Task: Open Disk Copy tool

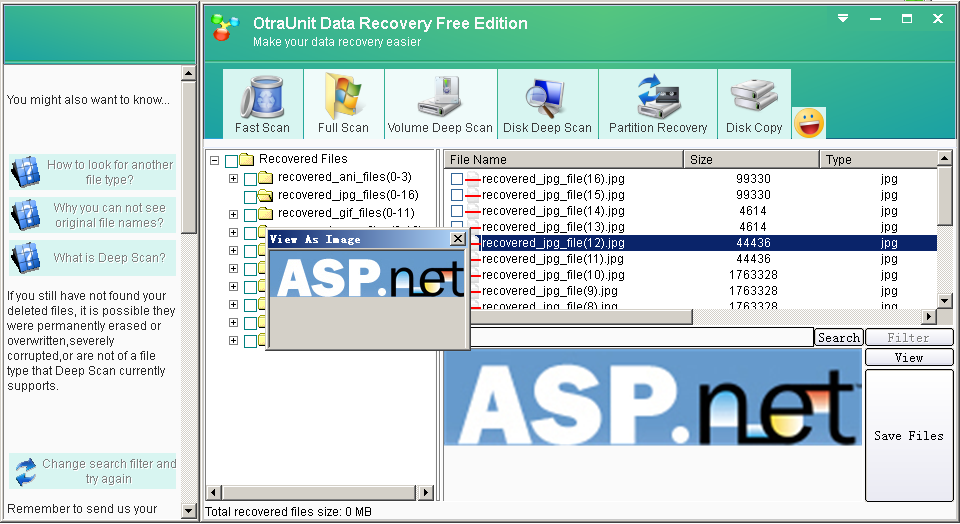Action: [754, 103]
